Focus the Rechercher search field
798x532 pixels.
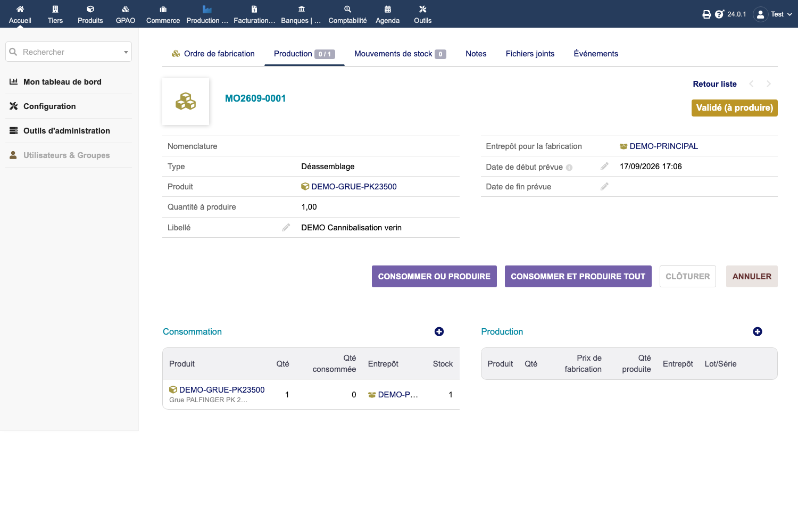click(x=69, y=52)
